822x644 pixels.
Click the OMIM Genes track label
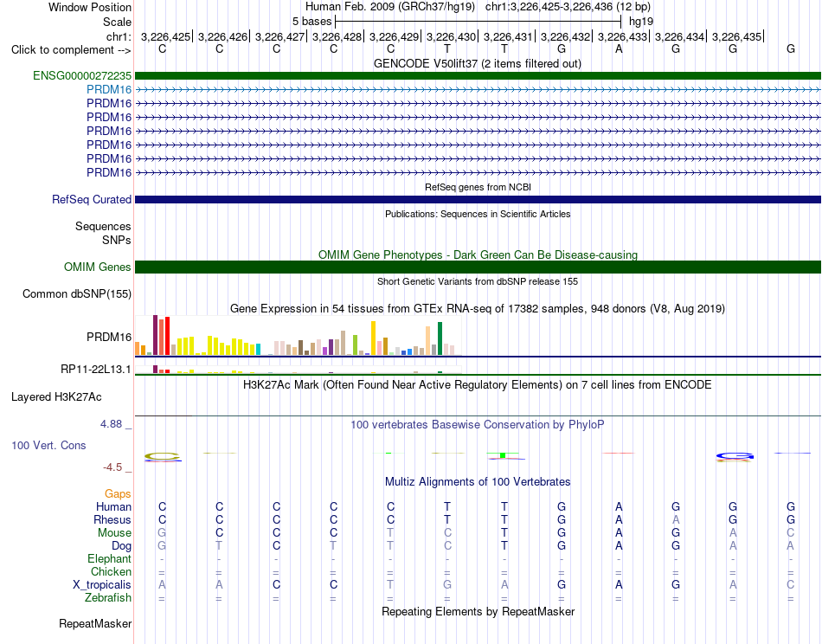click(x=98, y=267)
